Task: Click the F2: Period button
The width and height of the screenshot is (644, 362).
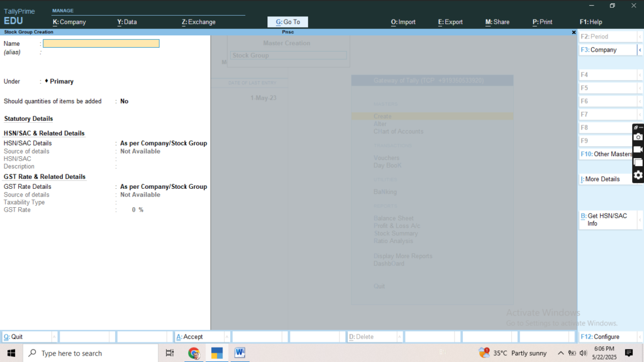Action: tap(608, 37)
